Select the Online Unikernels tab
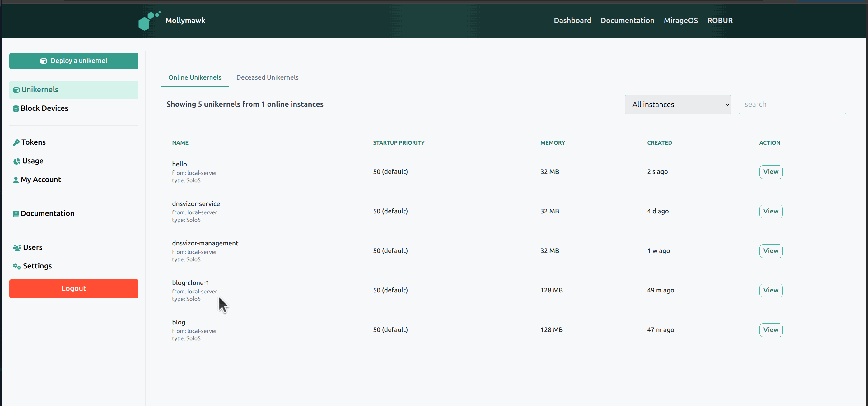868x406 pixels. click(195, 77)
